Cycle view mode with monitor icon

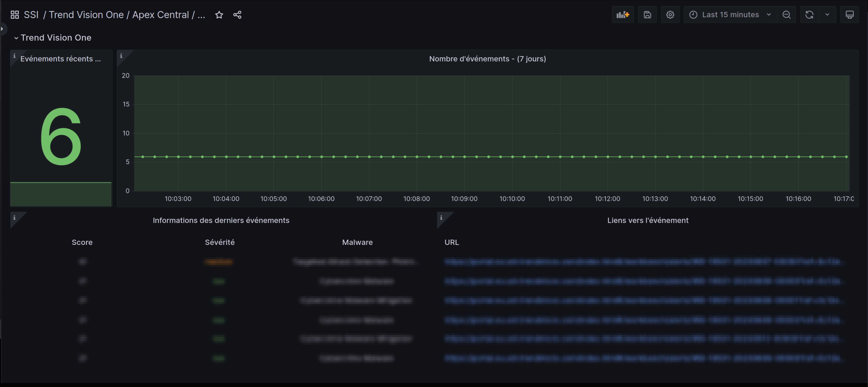click(x=849, y=14)
